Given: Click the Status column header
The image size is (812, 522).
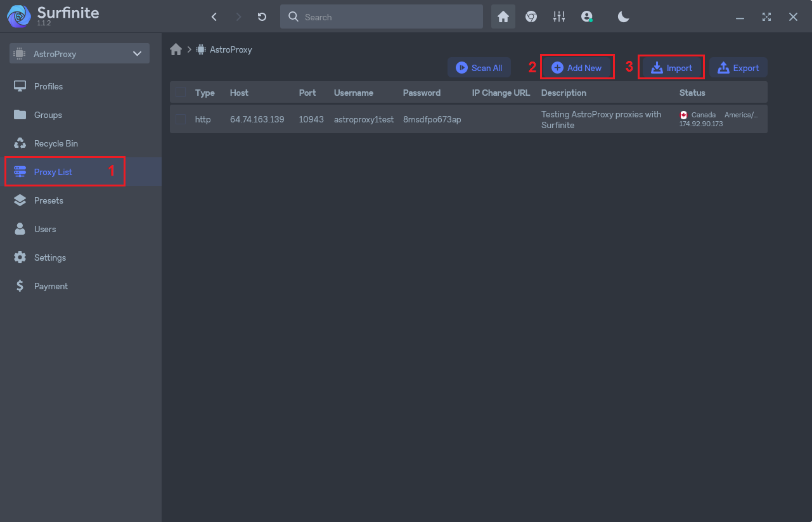Looking at the screenshot, I should pyautogui.click(x=692, y=93).
